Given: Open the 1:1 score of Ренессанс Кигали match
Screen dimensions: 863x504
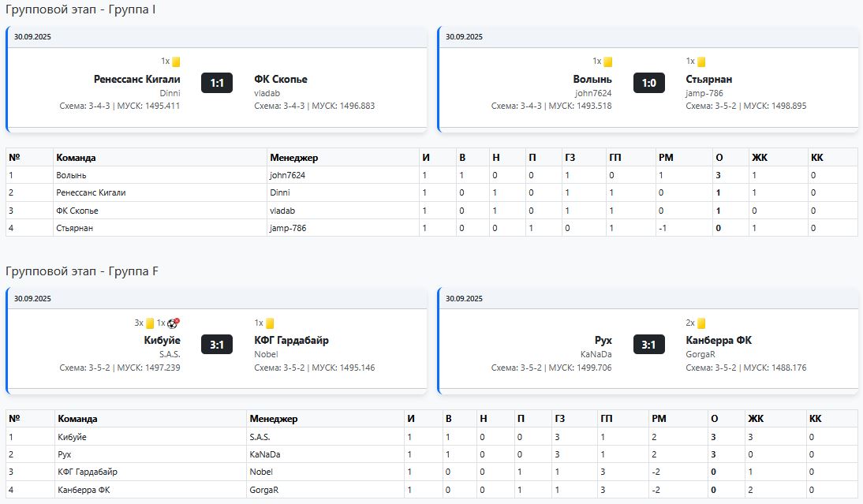Looking at the screenshot, I should point(217,83).
